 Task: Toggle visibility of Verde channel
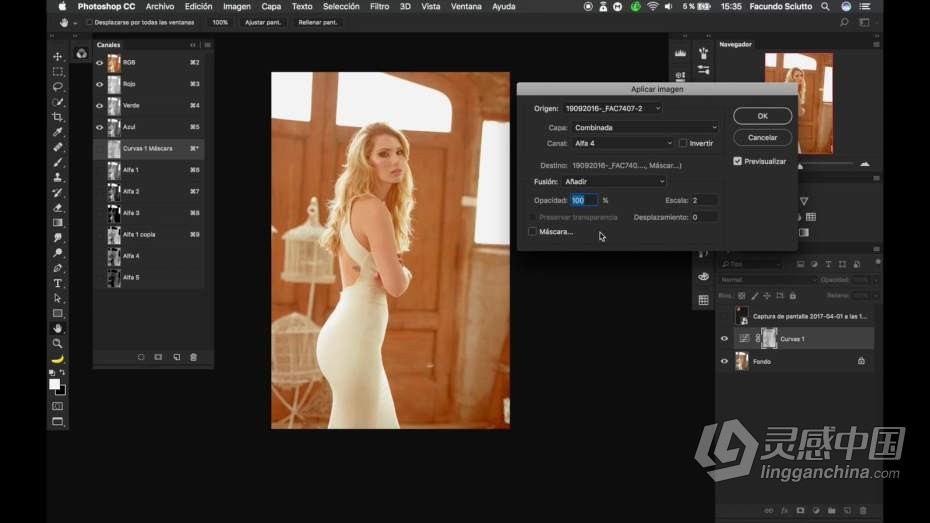pos(100,106)
